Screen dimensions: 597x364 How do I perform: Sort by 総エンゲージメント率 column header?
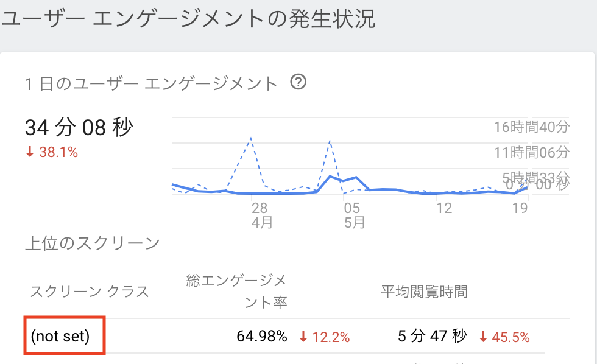click(238, 291)
